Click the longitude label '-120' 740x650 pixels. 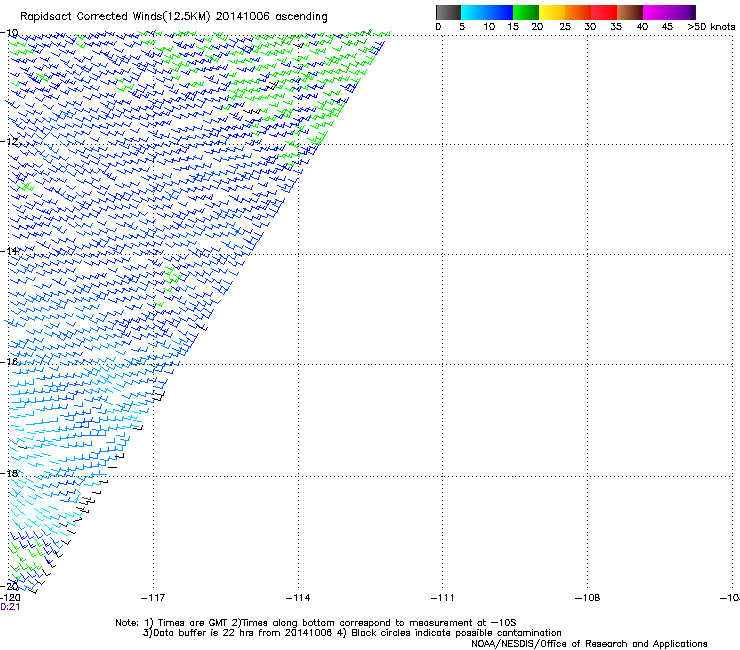tap(10, 598)
